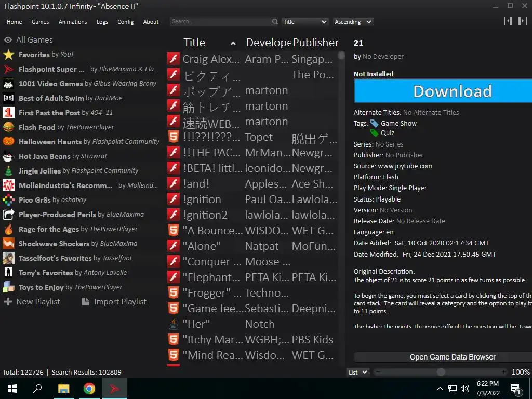Viewport: 532px width, 399px height.
Task: Open the Title sort-by dropdown
Action: pyautogui.click(x=304, y=22)
